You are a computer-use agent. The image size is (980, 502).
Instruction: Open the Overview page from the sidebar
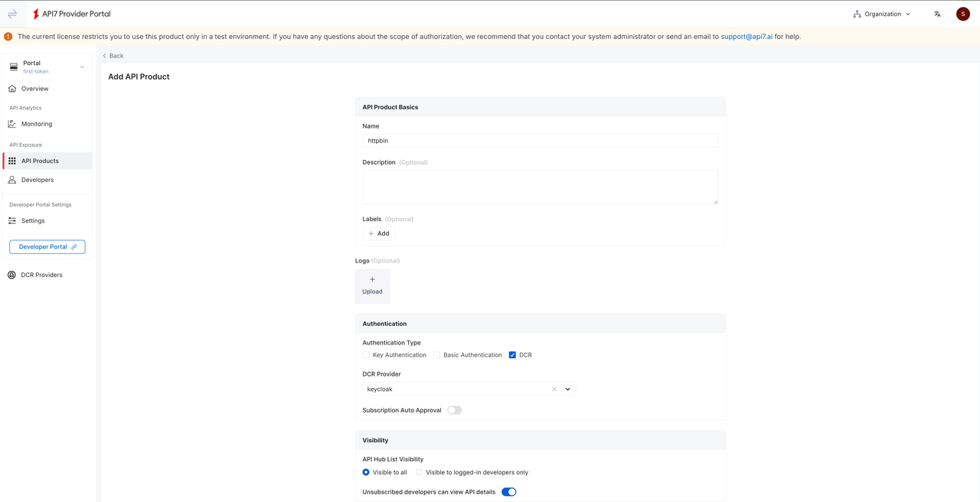pos(34,88)
